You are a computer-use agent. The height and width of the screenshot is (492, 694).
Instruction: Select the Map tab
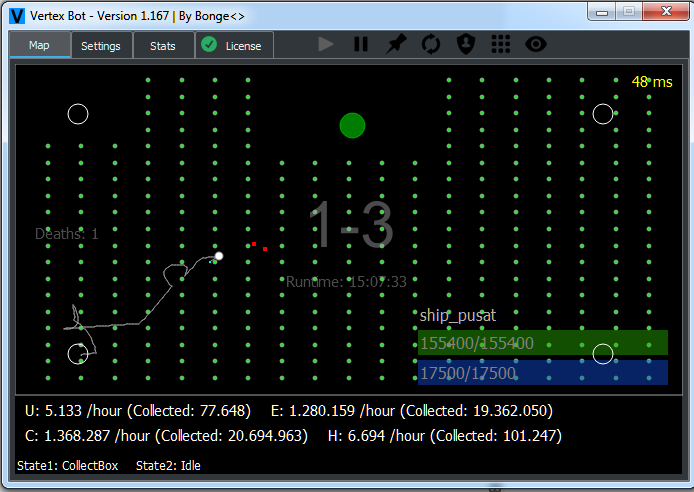[39, 45]
